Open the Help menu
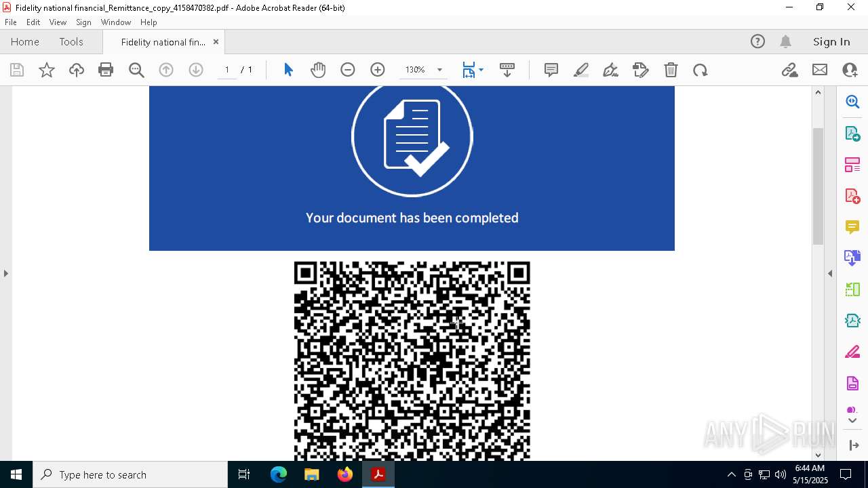Screen dimensions: 868x488 tap(149, 22)
